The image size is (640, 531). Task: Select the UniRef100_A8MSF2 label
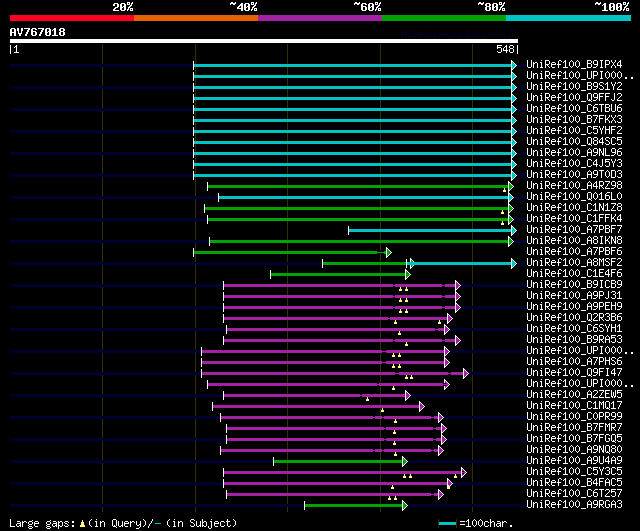574,263
